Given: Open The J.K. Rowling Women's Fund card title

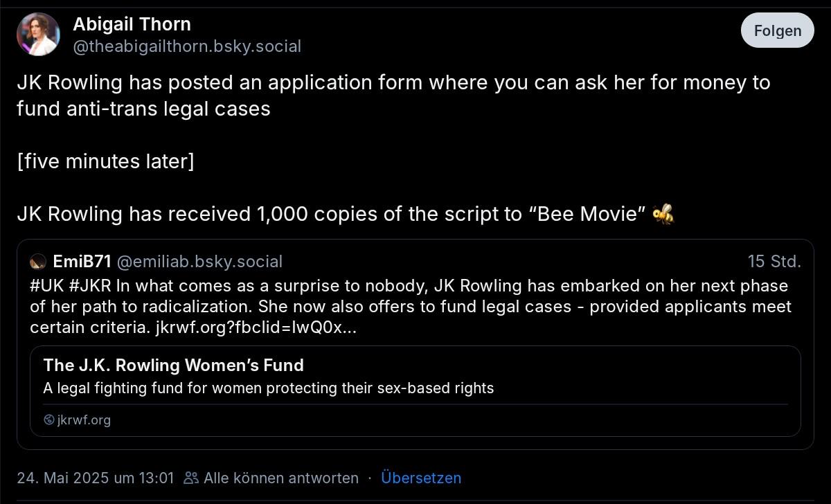Looking at the screenshot, I should pyautogui.click(x=173, y=366).
